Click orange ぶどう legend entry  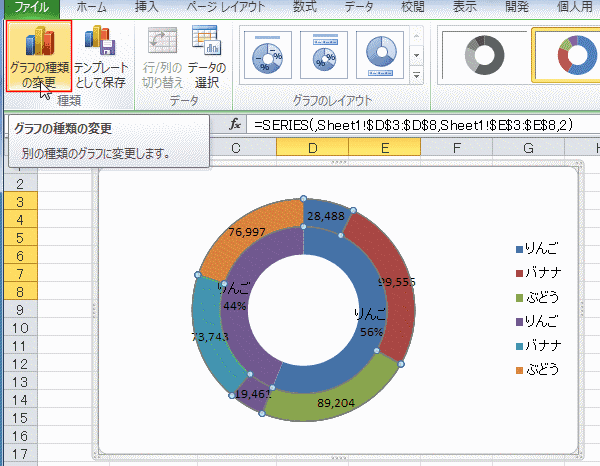tap(537, 370)
